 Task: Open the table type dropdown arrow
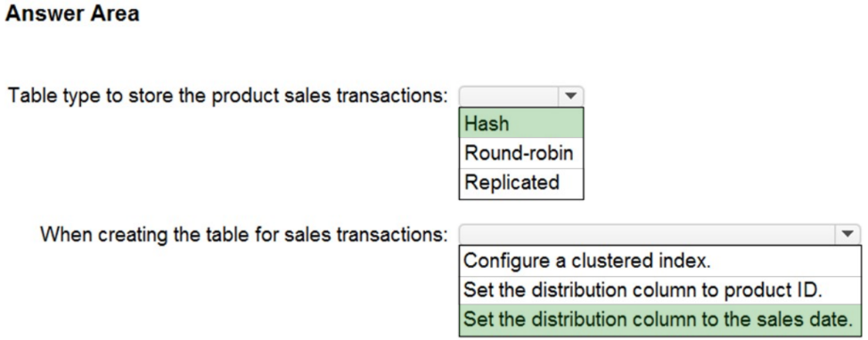click(x=570, y=96)
